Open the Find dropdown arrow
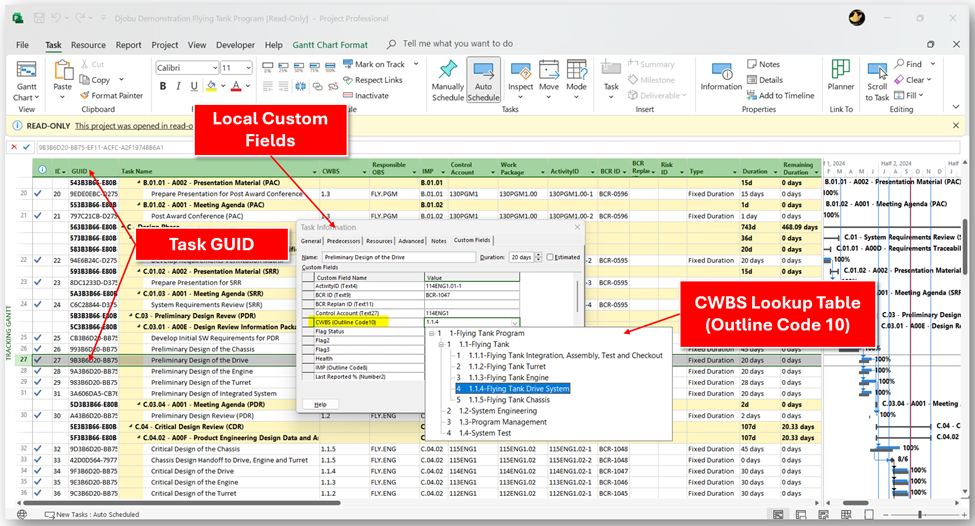The width and height of the screenshot is (975, 526). click(x=933, y=64)
